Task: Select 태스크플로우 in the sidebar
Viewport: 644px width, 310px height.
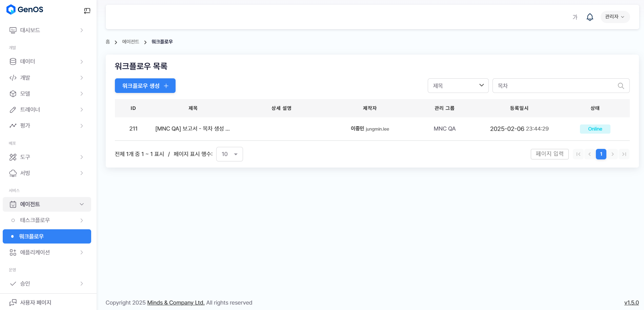Action: point(46,220)
